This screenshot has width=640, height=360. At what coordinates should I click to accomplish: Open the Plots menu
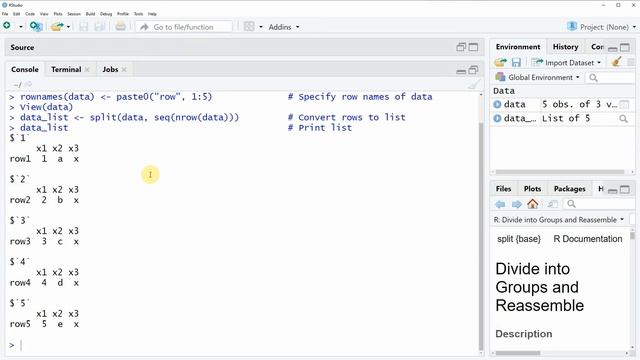[x=58, y=14]
